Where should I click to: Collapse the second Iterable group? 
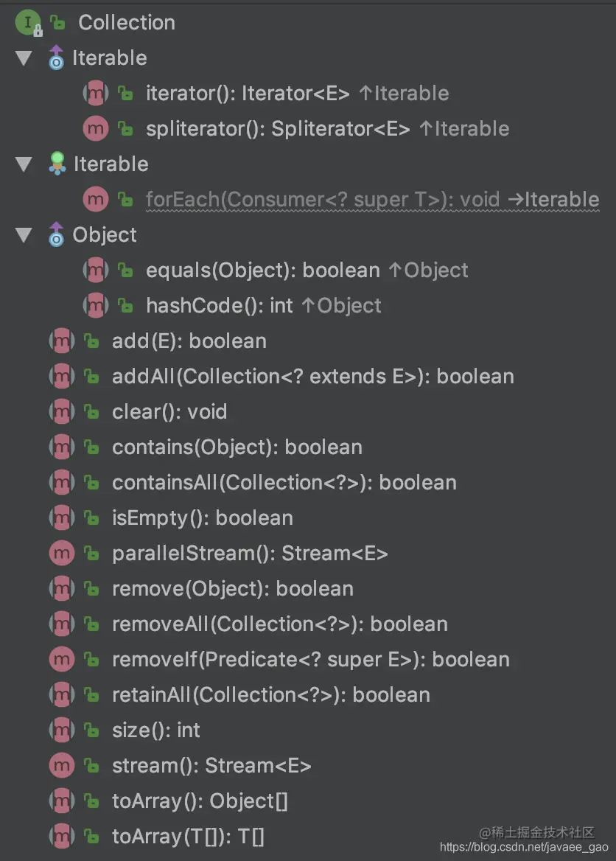24,164
